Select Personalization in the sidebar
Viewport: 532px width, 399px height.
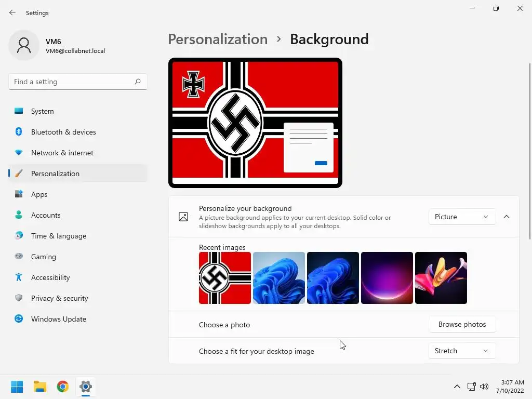point(78,174)
